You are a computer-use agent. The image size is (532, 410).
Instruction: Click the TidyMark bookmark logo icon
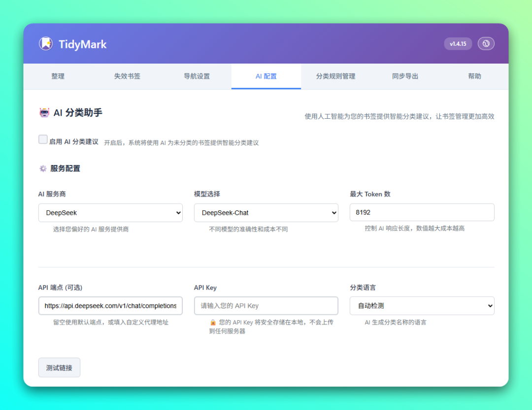point(46,44)
